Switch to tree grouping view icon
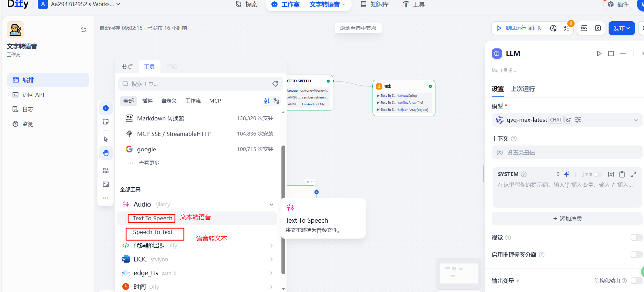The height and width of the screenshot is (292, 644). click(276, 101)
